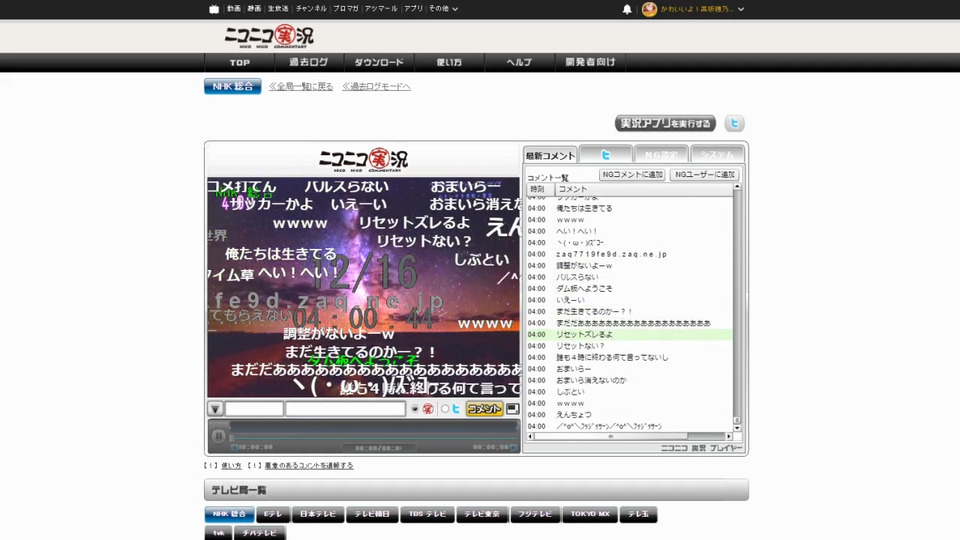Click the niconico TV icon in the top bar
The height and width of the screenshot is (540, 960).
coord(214,9)
